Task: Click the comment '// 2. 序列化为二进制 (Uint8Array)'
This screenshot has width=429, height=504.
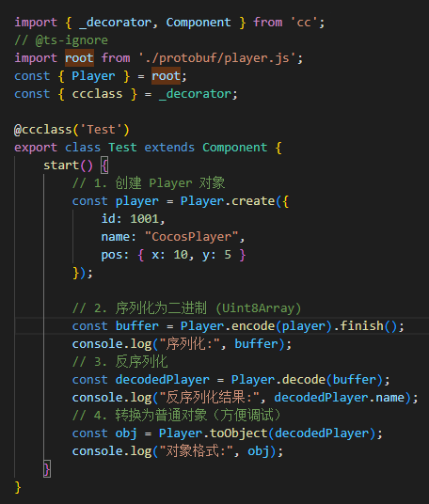Action: pyautogui.click(x=187, y=308)
